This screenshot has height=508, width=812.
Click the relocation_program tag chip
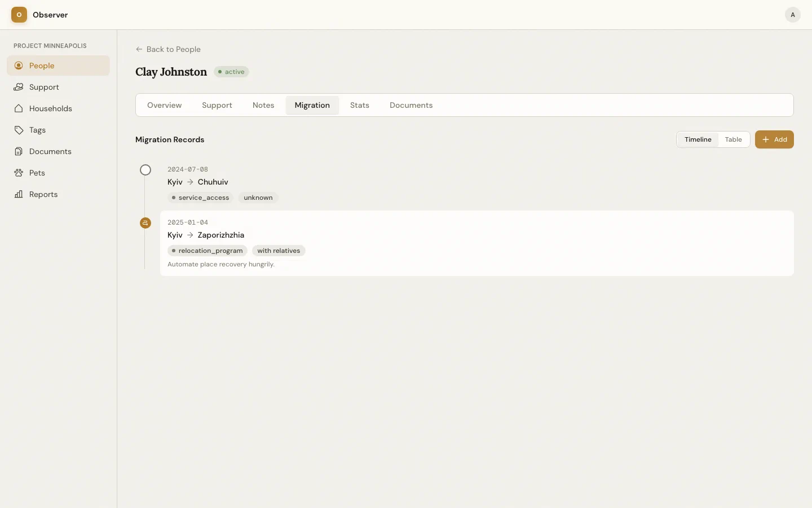point(208,251)
